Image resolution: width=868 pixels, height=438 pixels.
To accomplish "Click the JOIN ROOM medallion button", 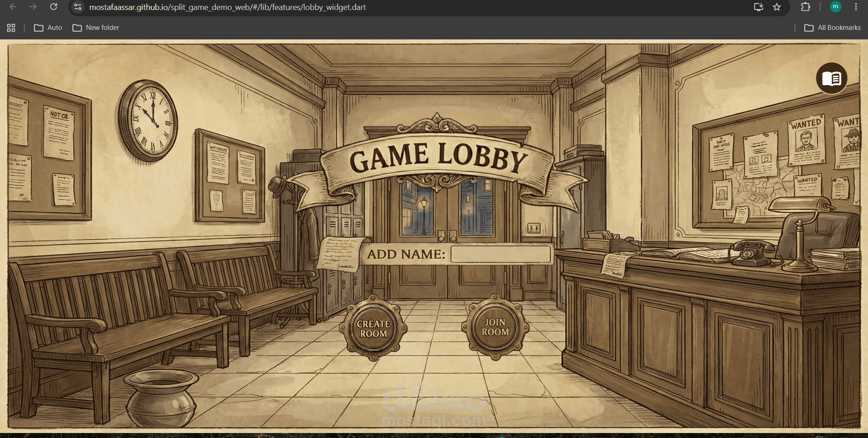I will [x=495, y=327].
